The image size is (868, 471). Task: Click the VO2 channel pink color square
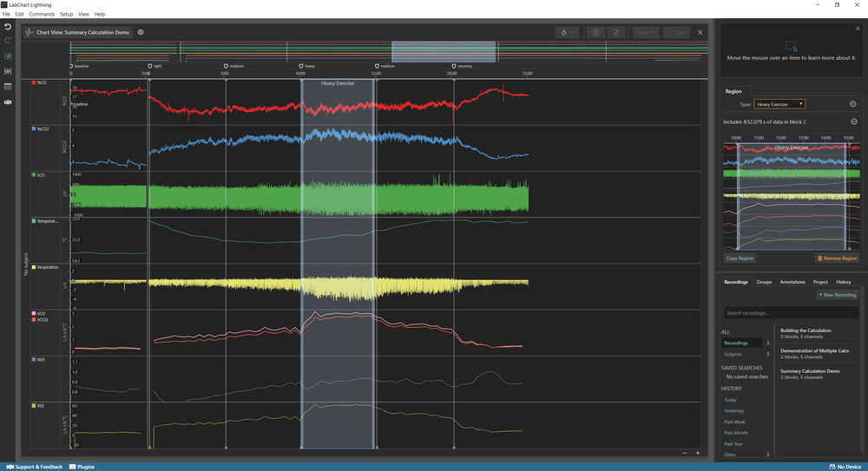click(x=34, y=313)
